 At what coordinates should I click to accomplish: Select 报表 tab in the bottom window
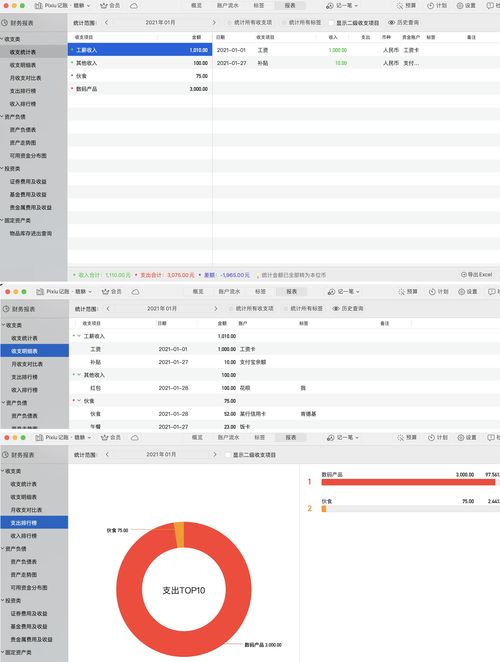[x=291, y=438]
